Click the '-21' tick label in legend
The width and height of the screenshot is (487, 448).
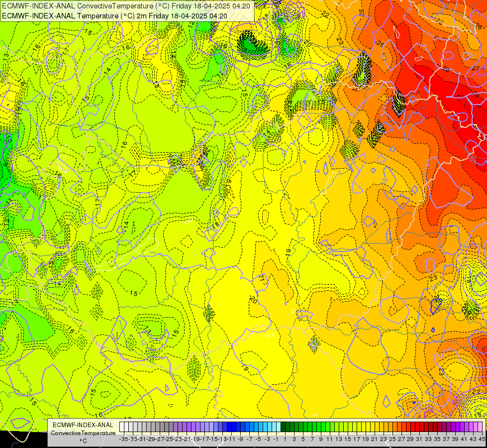(187, 439)
